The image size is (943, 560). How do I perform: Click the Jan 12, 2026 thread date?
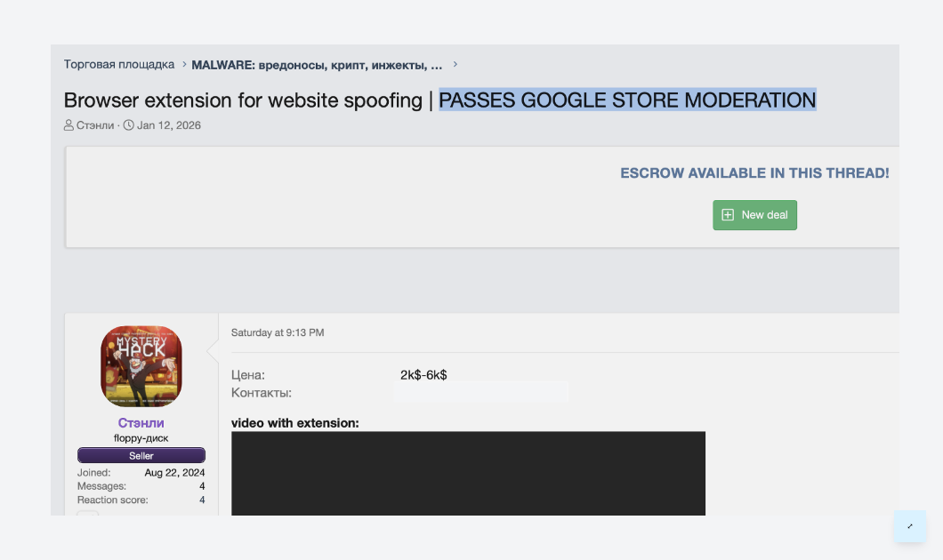click(x=169, y=125)
